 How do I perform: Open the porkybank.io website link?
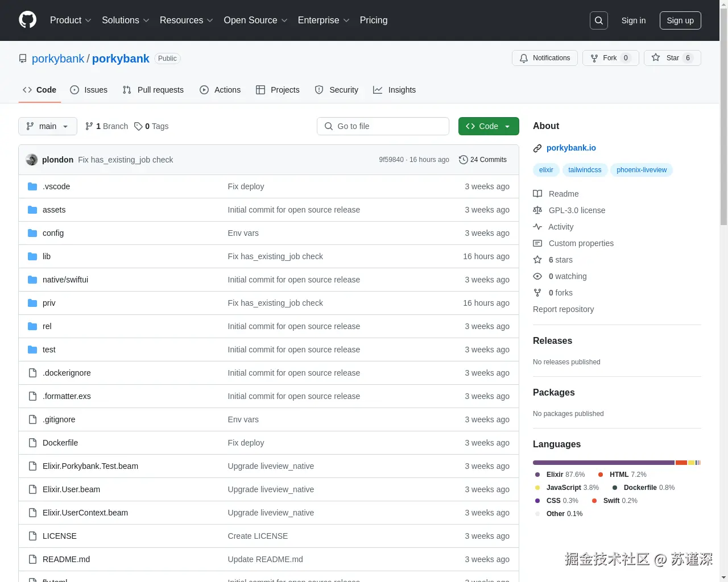point(571,148)
